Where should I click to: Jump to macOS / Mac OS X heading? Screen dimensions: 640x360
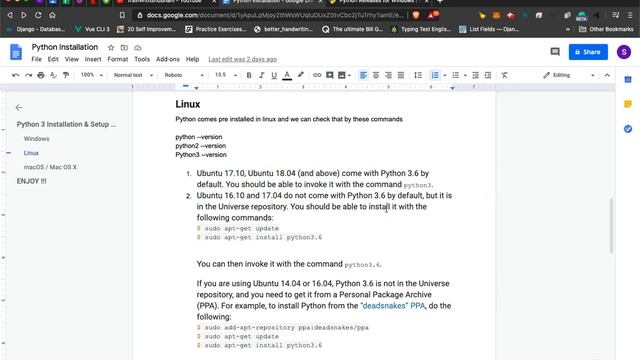(x=50, y=167)
